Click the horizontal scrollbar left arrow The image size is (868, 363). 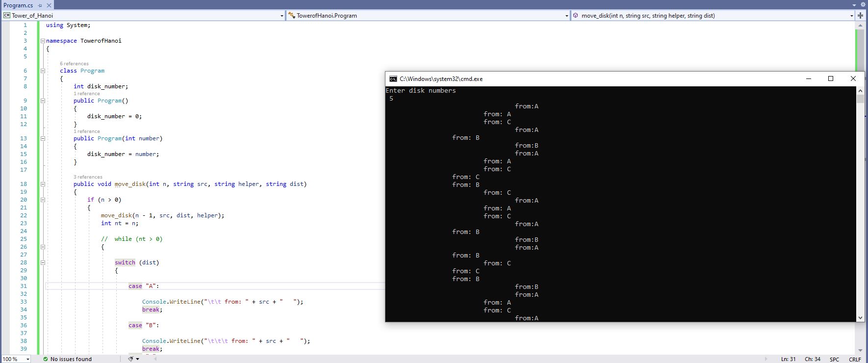pos(156,359)
